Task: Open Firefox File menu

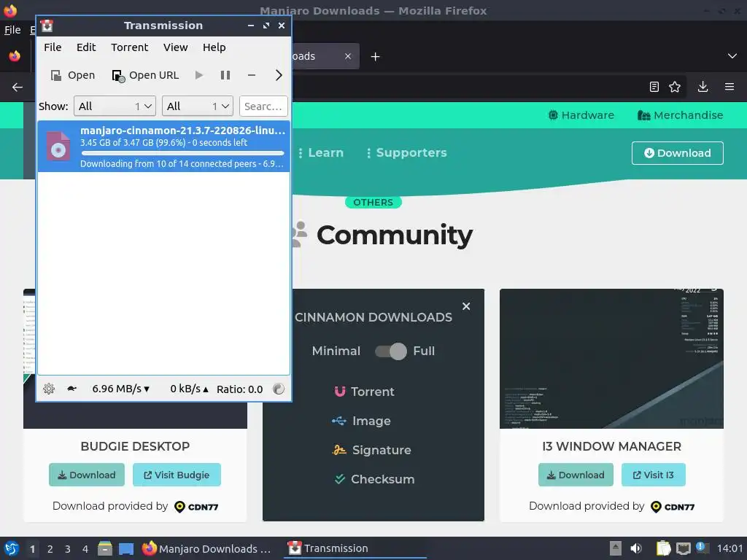Action: [x=12, y=29]
